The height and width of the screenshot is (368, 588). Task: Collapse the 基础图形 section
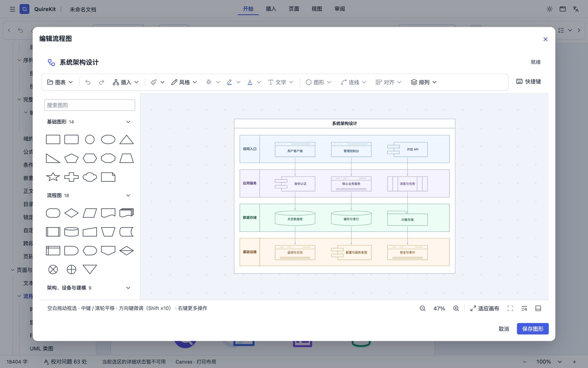point(128,122)
